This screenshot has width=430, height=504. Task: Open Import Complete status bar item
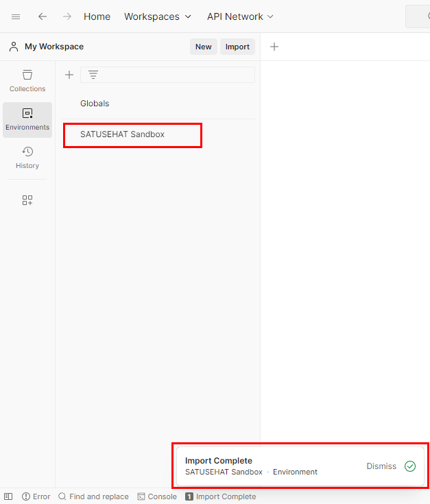[x=220, y=496]
